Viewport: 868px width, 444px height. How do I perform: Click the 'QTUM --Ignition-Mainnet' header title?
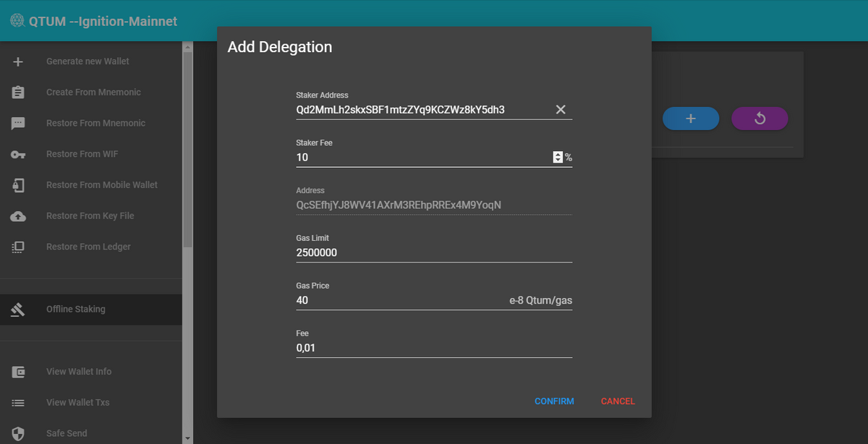(x=103, y=21)
